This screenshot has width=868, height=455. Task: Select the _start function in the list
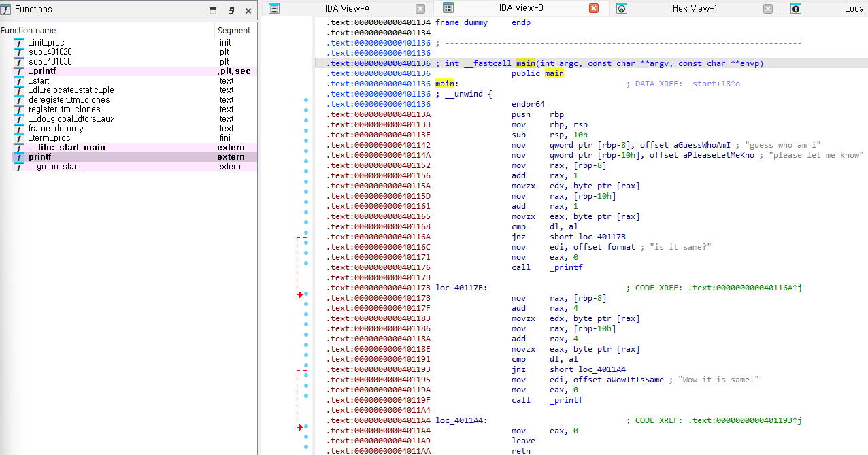click(39, 81)
